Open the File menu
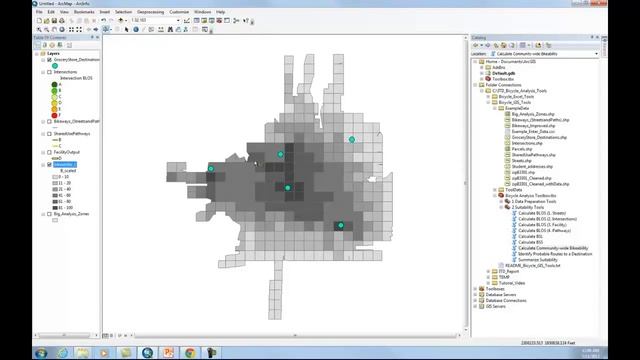Viewport: 640px width, 360px height. click(39, 12)
